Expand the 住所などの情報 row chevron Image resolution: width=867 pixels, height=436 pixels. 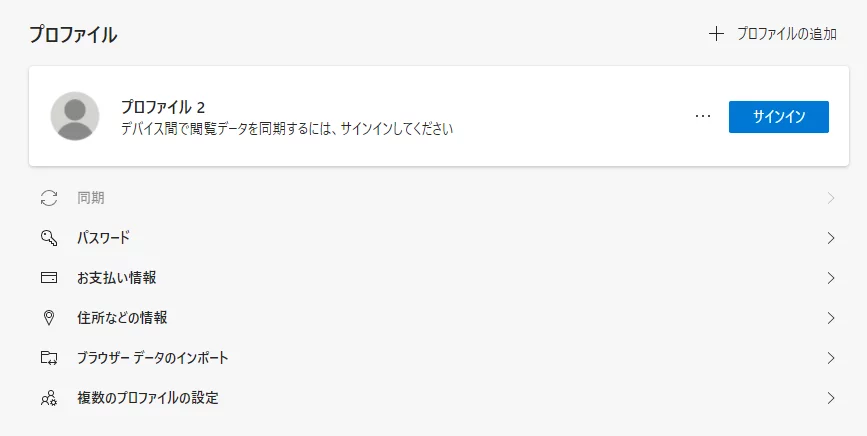click(x=831, y=318)
